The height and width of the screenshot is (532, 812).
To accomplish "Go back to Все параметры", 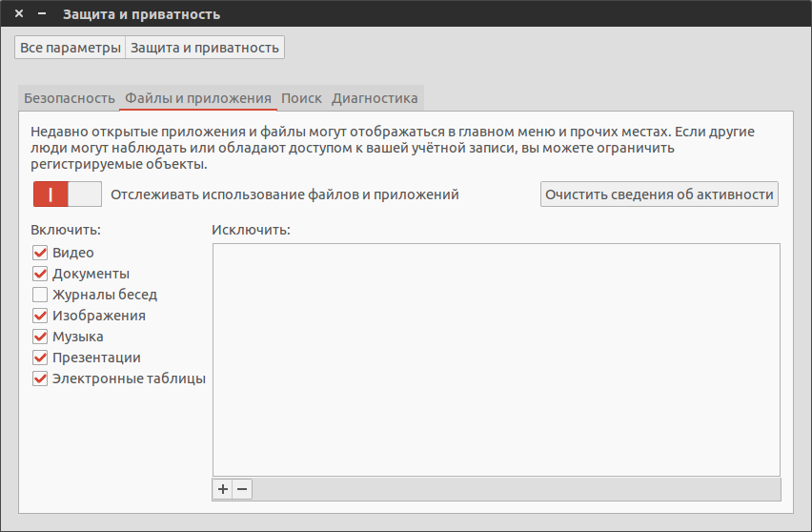I will (71, 48).
